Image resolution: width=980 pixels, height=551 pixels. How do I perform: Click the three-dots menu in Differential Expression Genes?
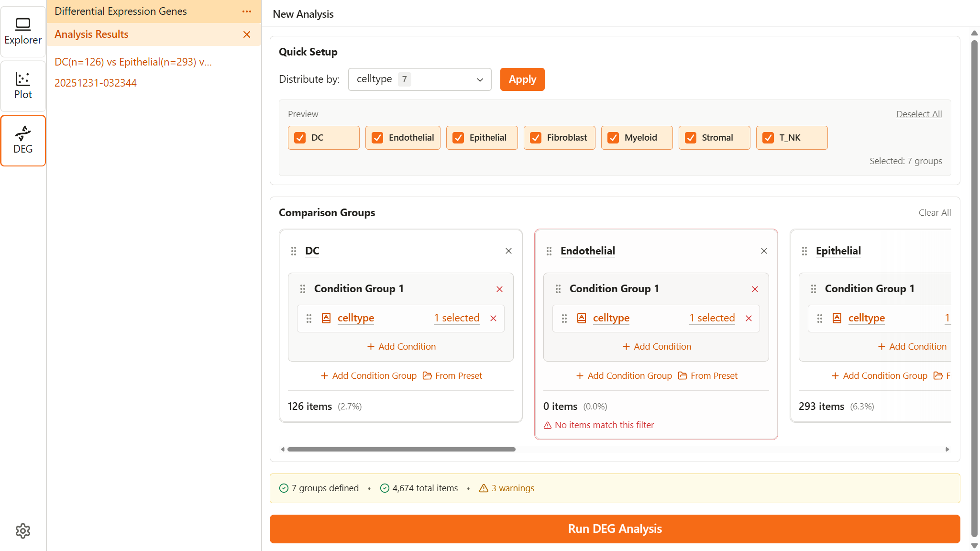point(247,11)
